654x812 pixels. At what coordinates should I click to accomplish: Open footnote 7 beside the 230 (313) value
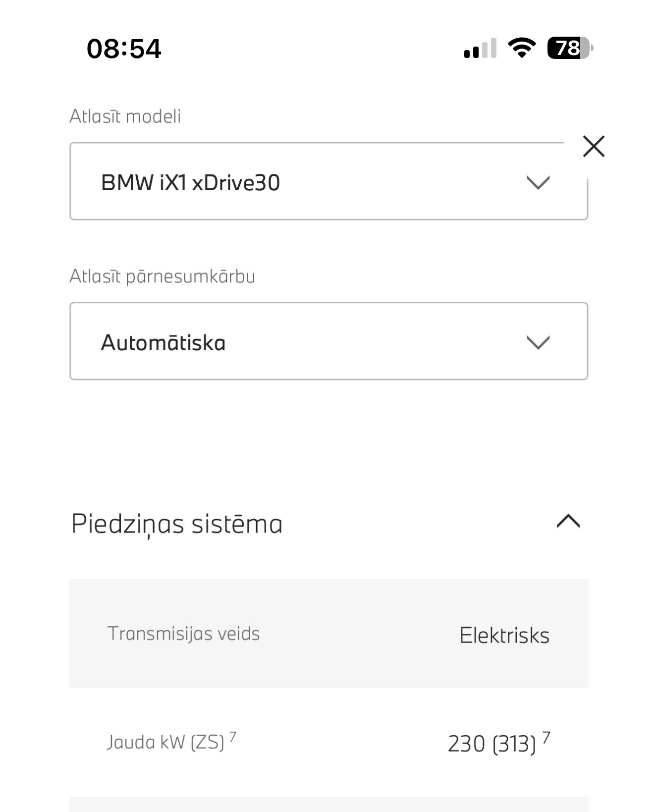click(x=546, y=737)
